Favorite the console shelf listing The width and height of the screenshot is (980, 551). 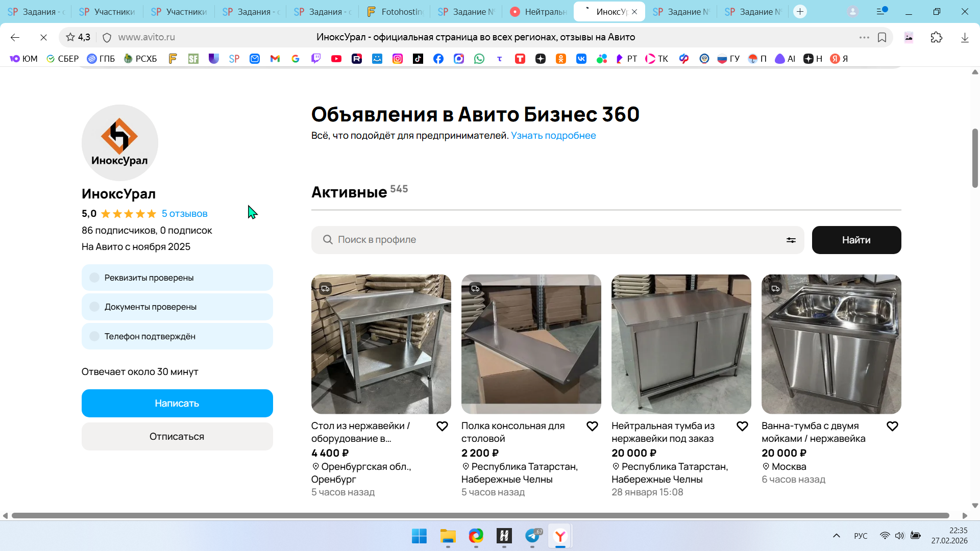[x=592, y=426]
